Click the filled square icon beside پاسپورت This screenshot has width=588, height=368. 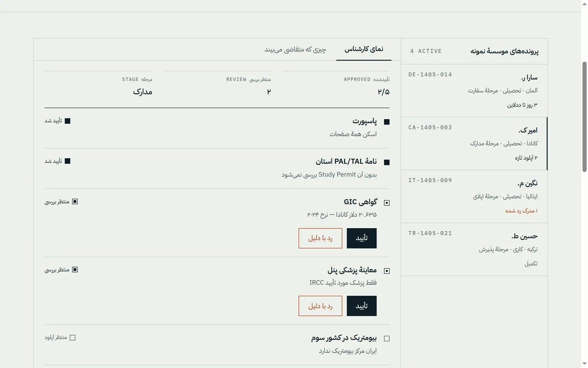[x=386, y=122]
